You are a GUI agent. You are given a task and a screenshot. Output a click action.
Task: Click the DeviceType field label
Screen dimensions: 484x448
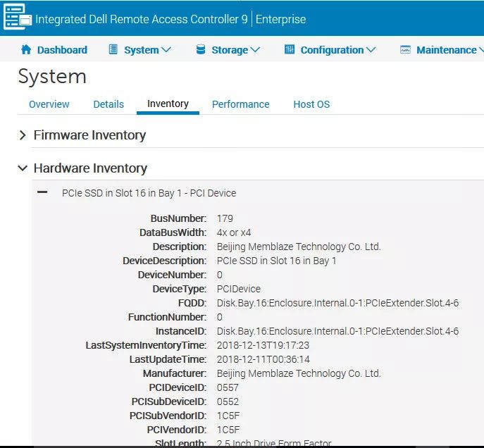coord(180,289)
